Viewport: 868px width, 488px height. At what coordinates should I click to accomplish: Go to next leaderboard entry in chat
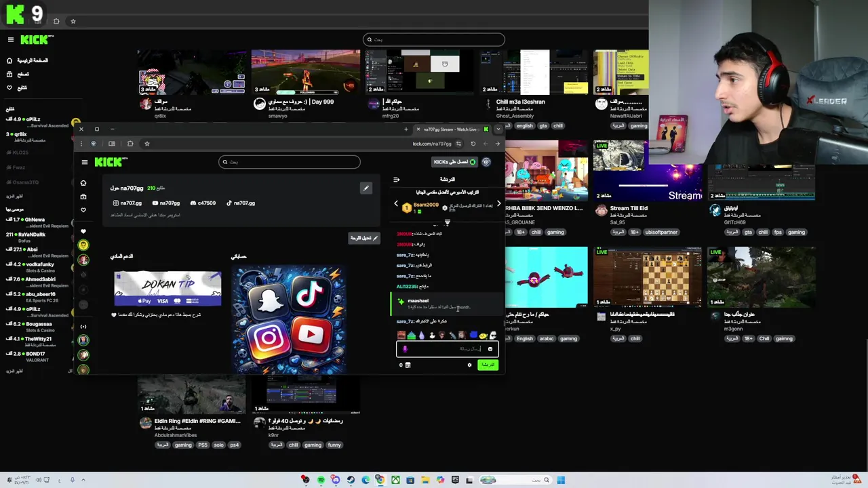pos(498,203)
